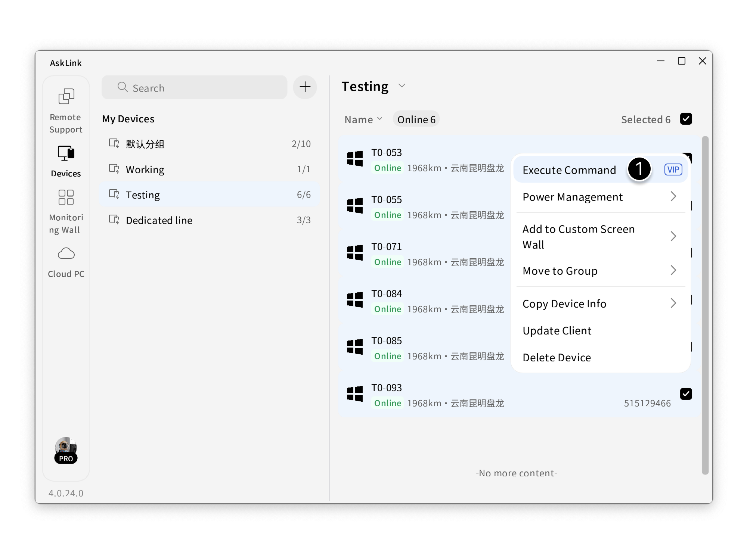
Task: Select the Devices sidebar icon
Action: pos(66,153)
